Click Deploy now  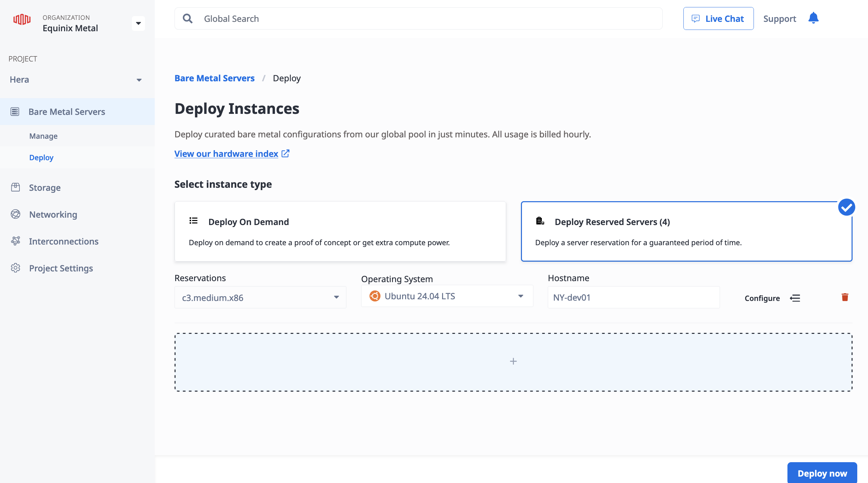point(822,473)
